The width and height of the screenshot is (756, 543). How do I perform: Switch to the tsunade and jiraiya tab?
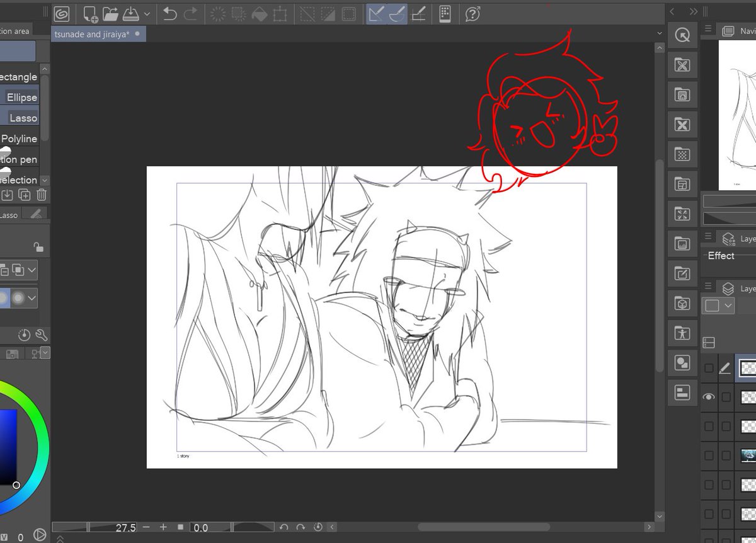[x=94, y=34]
